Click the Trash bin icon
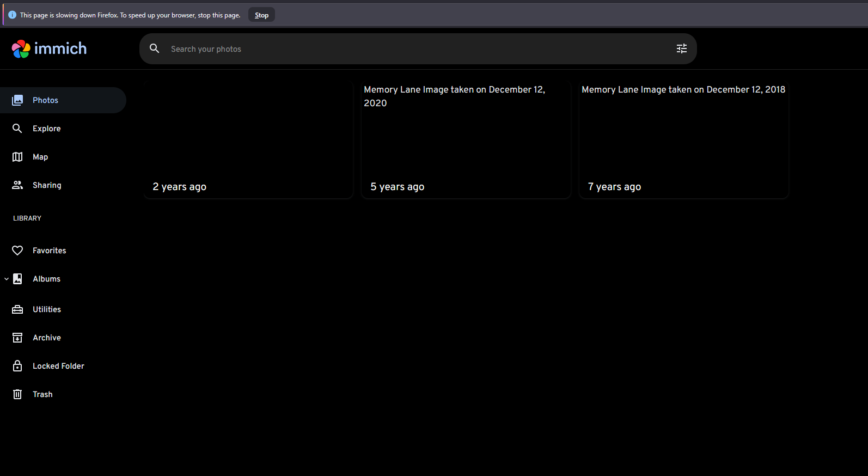Screen dimensions: 868x476 tap(17, 394)
